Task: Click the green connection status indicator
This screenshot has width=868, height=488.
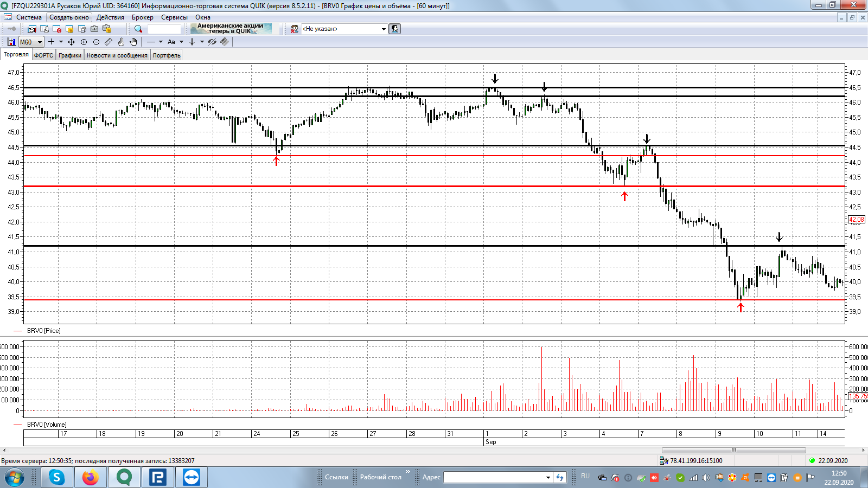Action: [x=812, y=461]
